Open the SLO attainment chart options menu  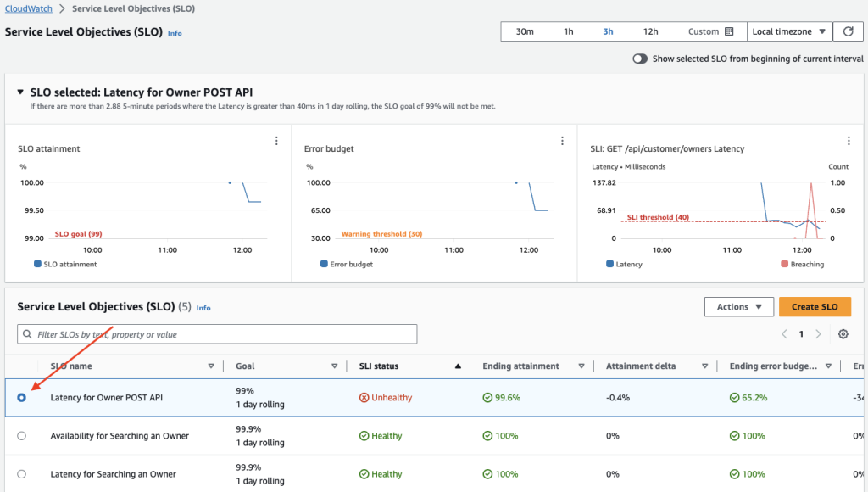276,141
